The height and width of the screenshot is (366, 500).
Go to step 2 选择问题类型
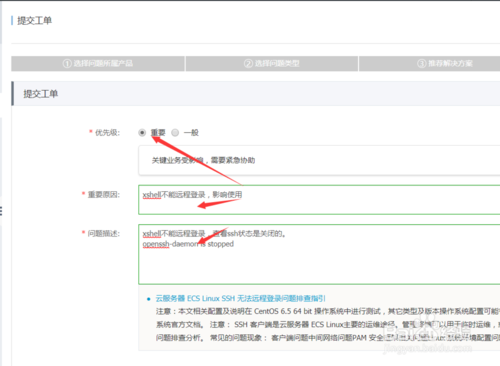(272, 63)
